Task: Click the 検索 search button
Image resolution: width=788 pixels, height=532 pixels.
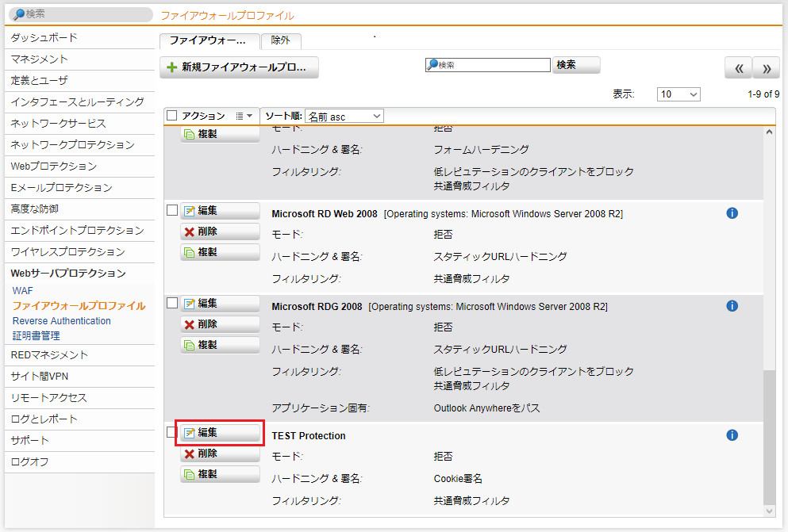Action: [576, 65]
